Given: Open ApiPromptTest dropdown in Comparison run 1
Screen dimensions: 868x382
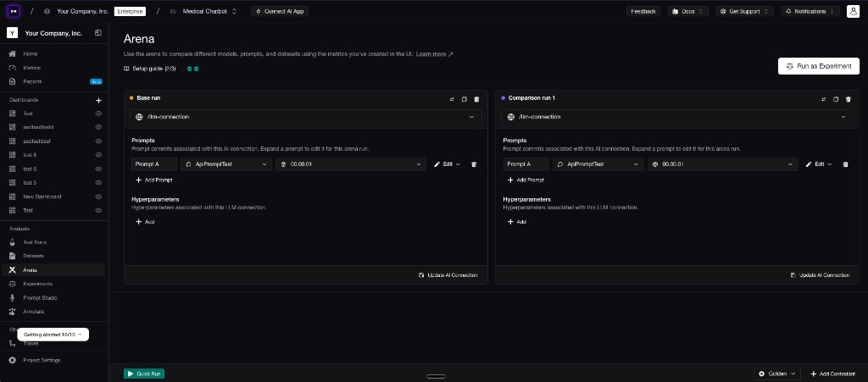Looking at the screenshot, I should (598, 164).
